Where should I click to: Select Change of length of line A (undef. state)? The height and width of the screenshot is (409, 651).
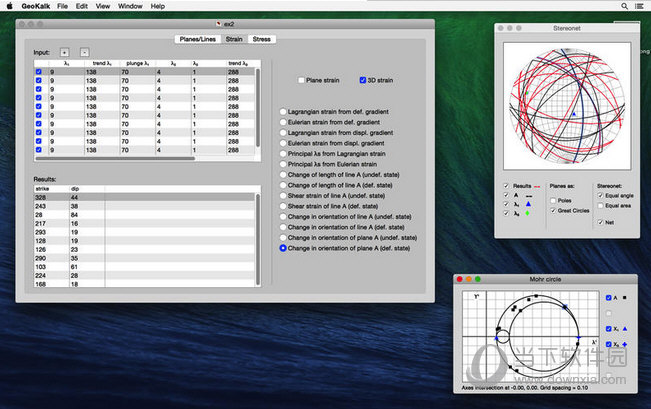point(283,175)
